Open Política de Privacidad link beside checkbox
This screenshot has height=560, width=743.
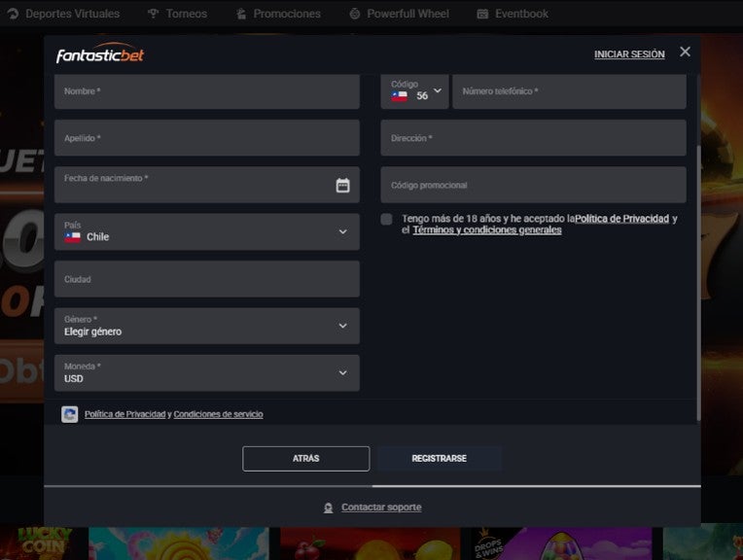[x=621, y=219]
